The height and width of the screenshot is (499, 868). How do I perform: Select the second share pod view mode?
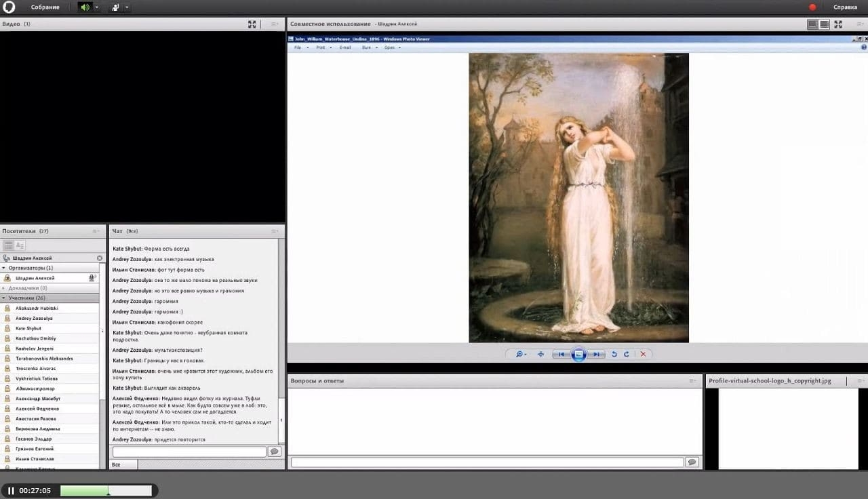[x=824, y=24]
